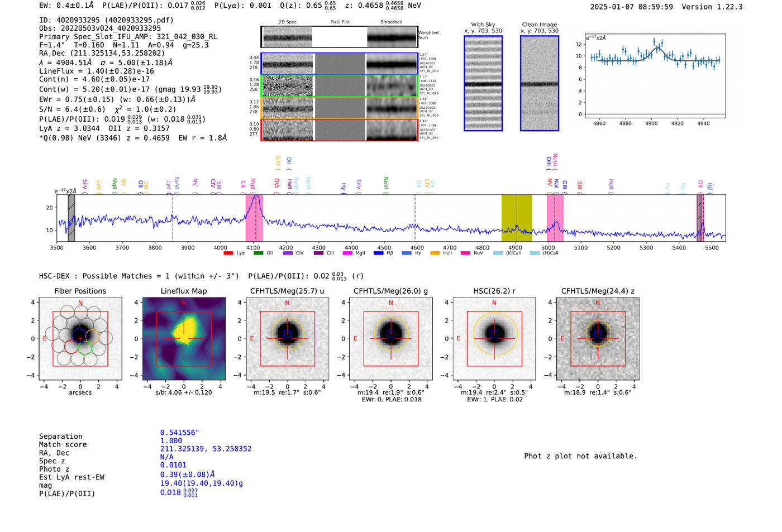The width and height of the screenshot is (782, 532).
Task: Select the Primary Spec_Slot_IFU_AMP line
Action: [x=128, y=37]
